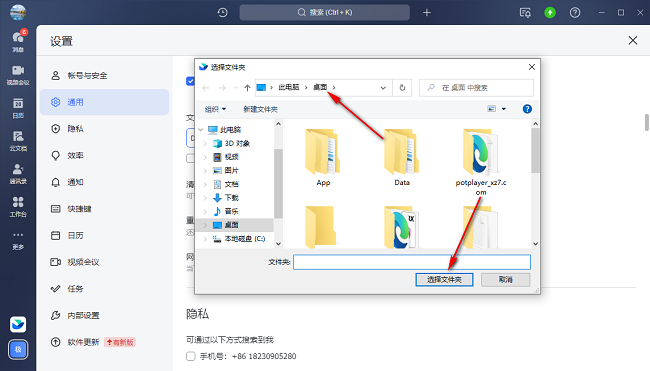Image resolution: width=650 pixels, height=371 pixels.
Task: Open recent locations dropdown beside forward arrow
Action: pyautogui.click(x=235, y=87)
